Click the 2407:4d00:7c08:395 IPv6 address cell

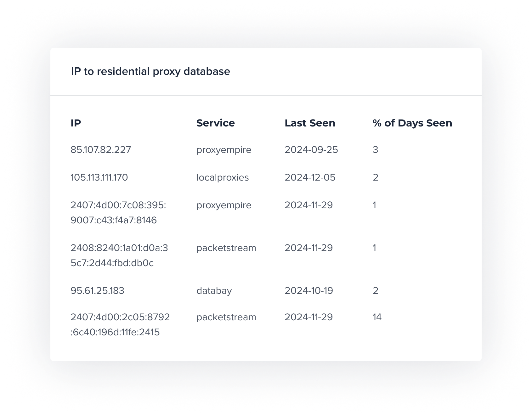click(x=118, y=213)
